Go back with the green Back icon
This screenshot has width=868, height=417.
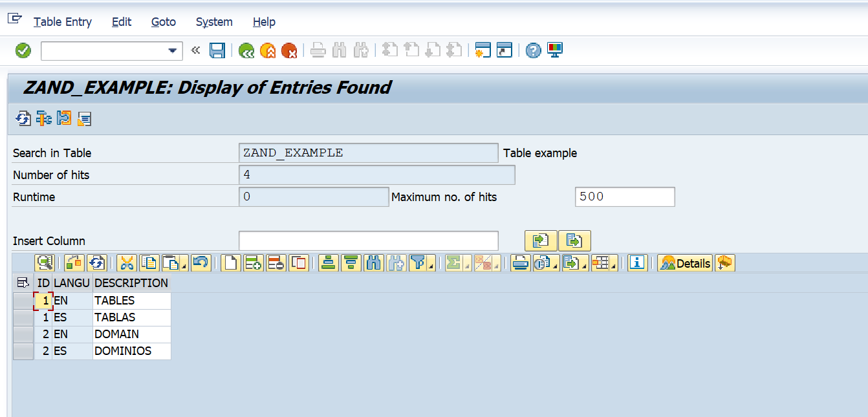246,50
